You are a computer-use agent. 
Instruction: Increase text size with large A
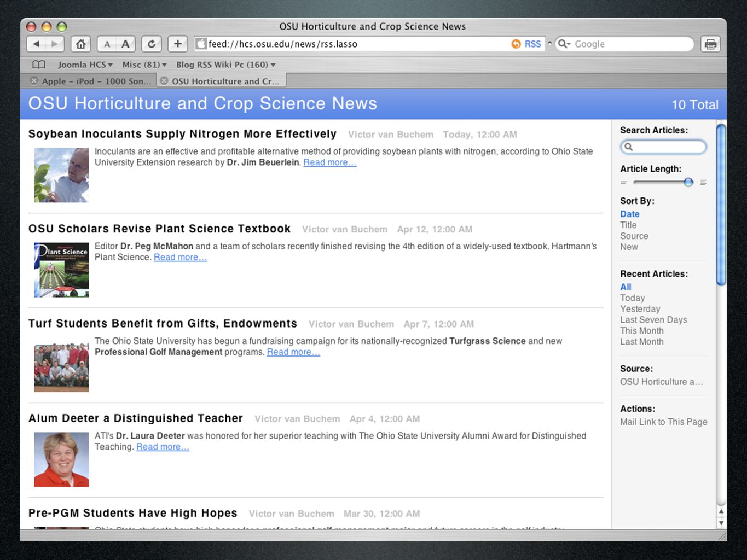125,44
